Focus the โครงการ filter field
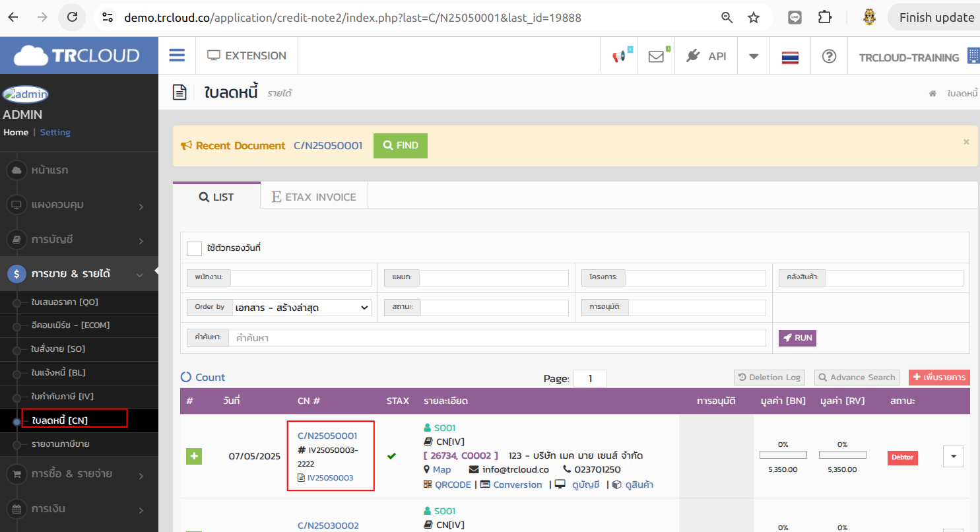Viewport: 980px width, 532px height. [x=696, y=278]
